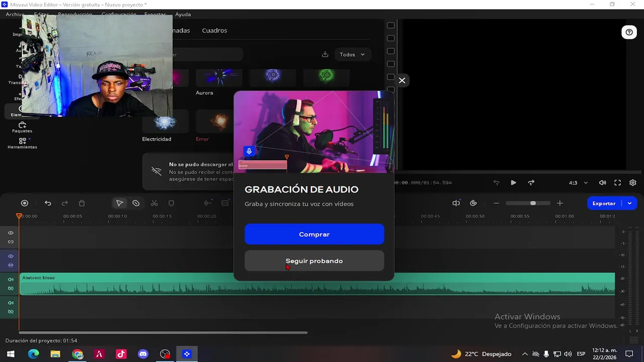Open Microsoft Edge from taskbar
Image resolution: width=644 pixels, height=362 pixels.
click(33, 354)
